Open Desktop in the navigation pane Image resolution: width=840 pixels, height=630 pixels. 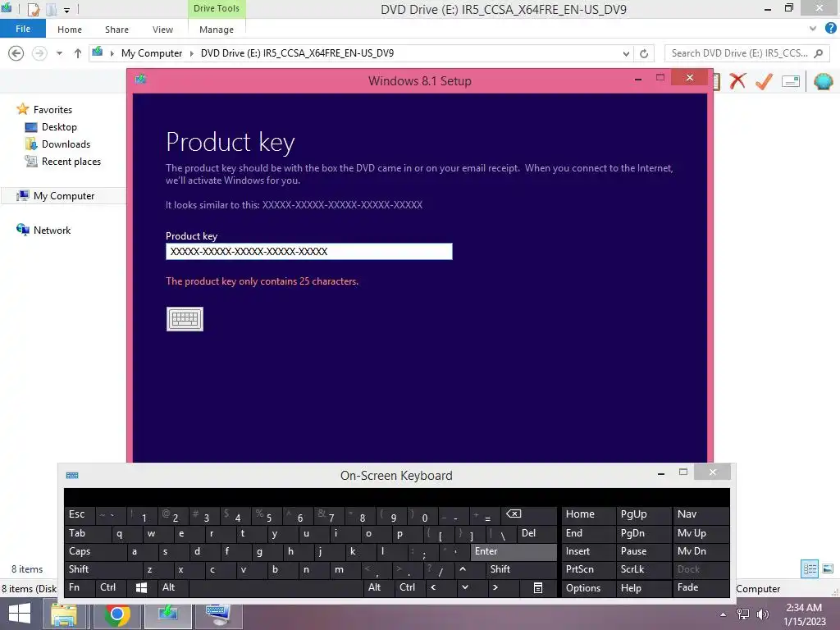[x=59, y=127]
